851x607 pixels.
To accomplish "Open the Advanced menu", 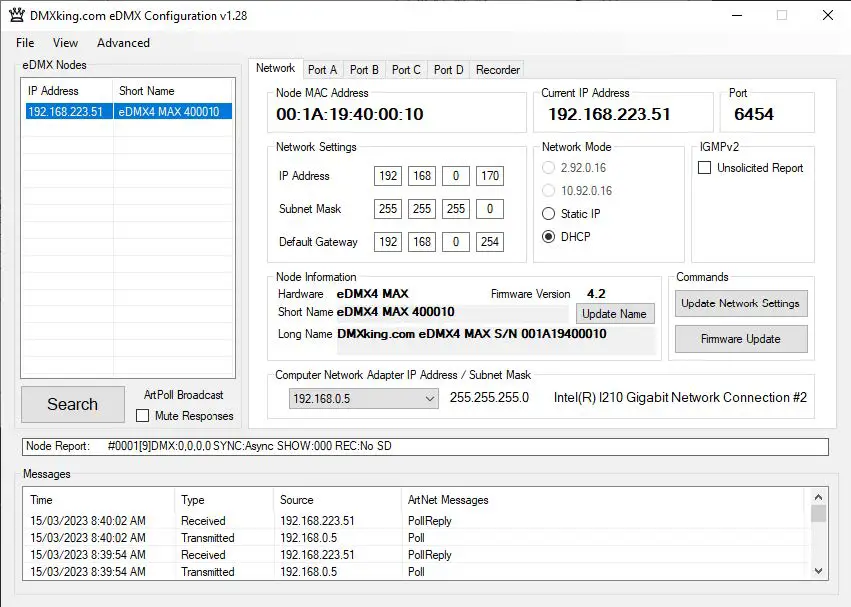I will point(122,43).
